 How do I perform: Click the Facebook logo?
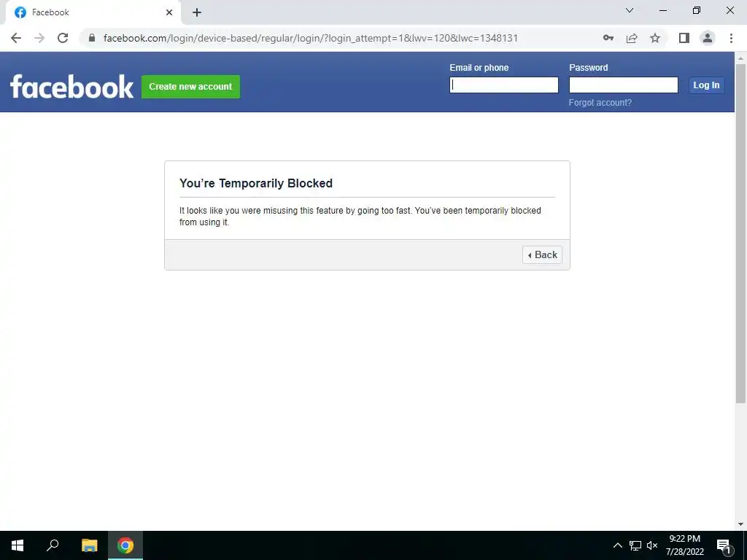(72, 86)
